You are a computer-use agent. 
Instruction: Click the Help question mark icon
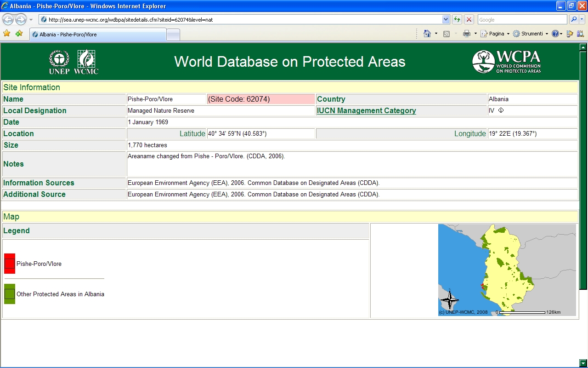[x=555, y=34]
